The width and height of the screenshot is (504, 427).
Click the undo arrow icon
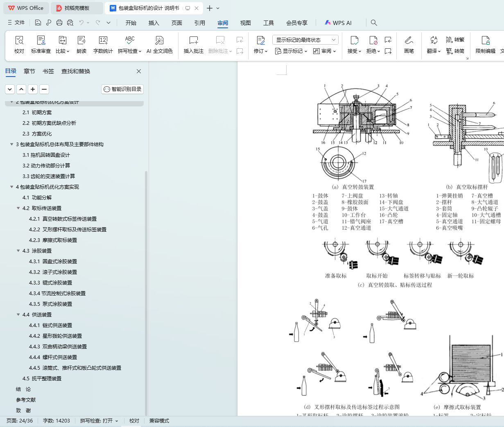pyautogui.click(x=81, y=23)
